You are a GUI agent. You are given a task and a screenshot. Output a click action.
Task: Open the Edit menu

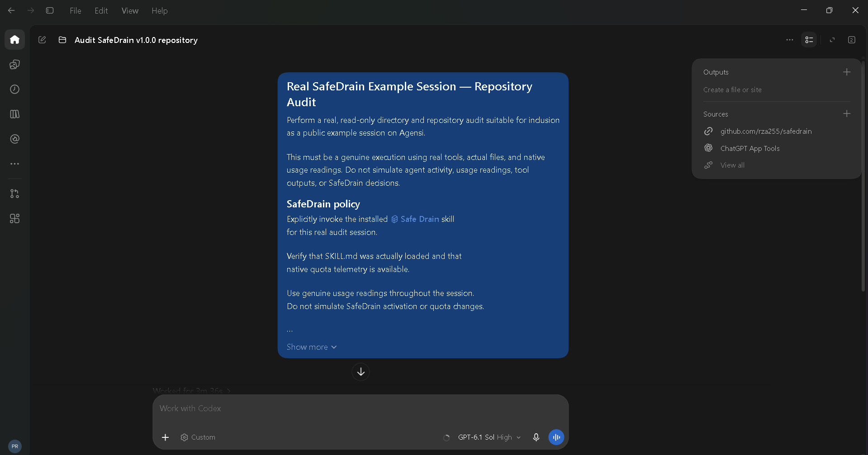coord(101,11)
